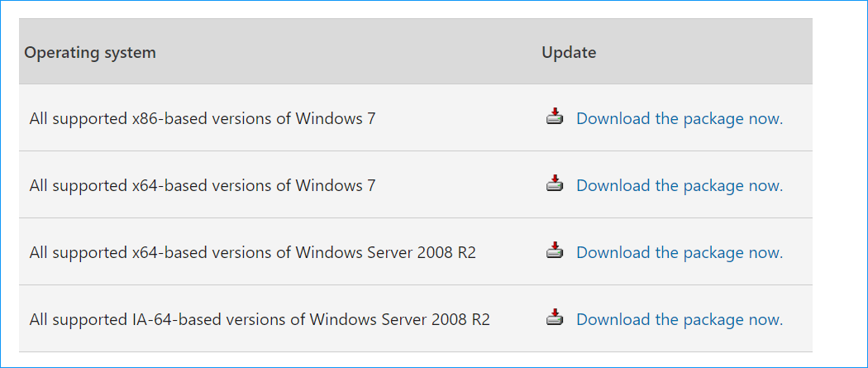Click the download icon for x64-based Windows 7

pos(555,184)
